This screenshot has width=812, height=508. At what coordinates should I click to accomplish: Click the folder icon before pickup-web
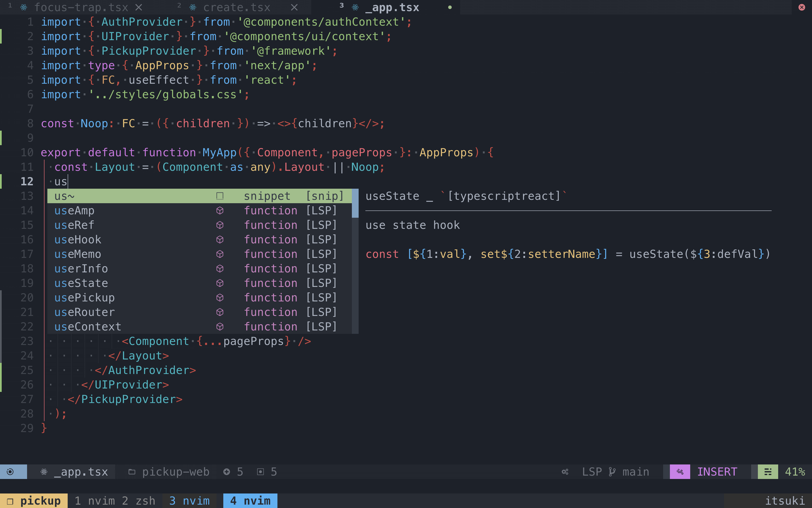click(132, 472)
